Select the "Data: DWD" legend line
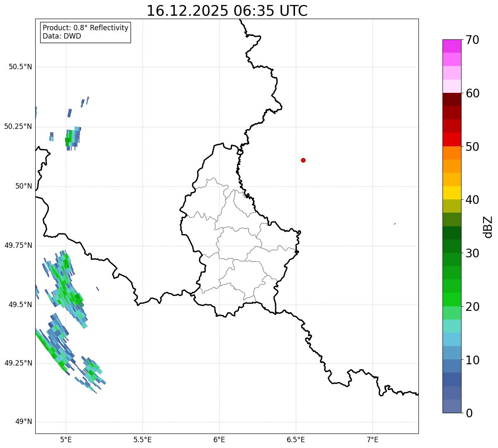Viewport: 498px width, 448px height. [x=62, y=36]
